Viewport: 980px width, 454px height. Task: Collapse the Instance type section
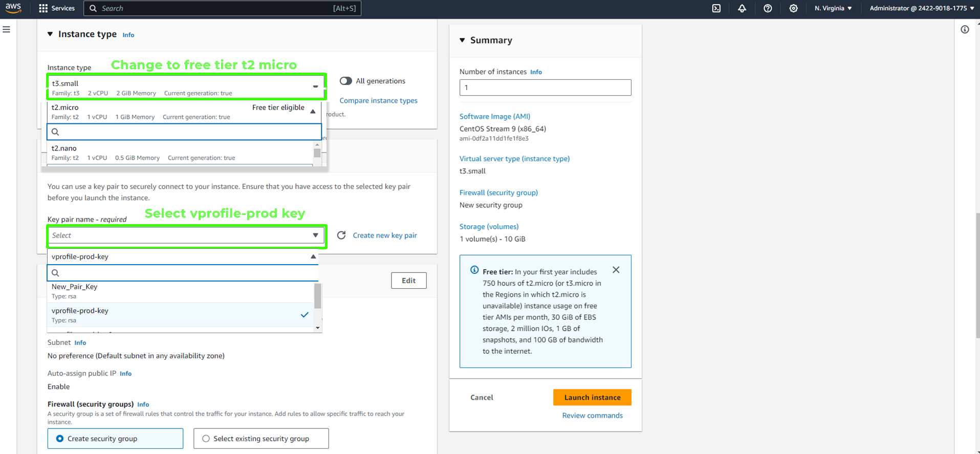pyautogui.click(x=50, y=34)
